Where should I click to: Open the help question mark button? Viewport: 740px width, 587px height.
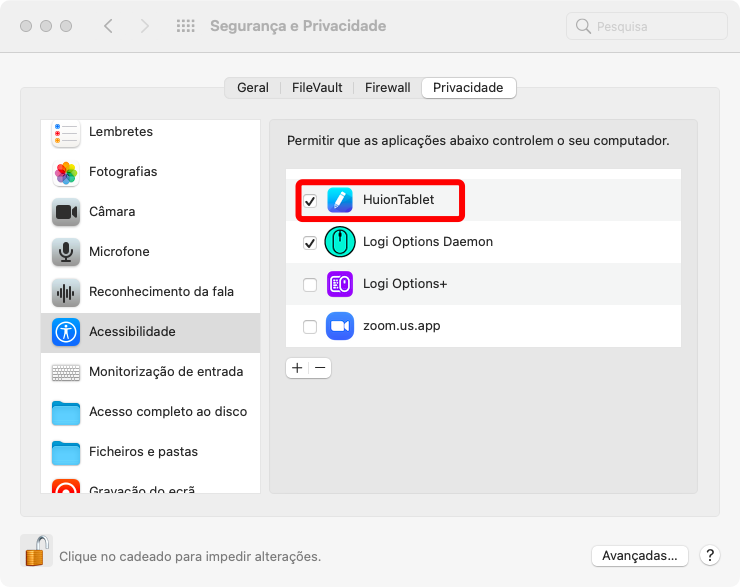(709, 555)
